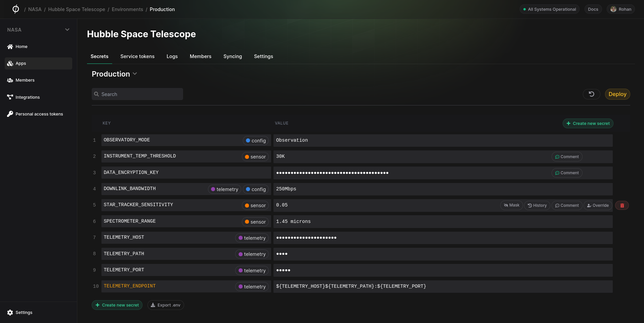Click the config tag on DOWNLINK_BANDWIDTH
The height and width of the screenshot is (323, 644).
pos(256,189)
